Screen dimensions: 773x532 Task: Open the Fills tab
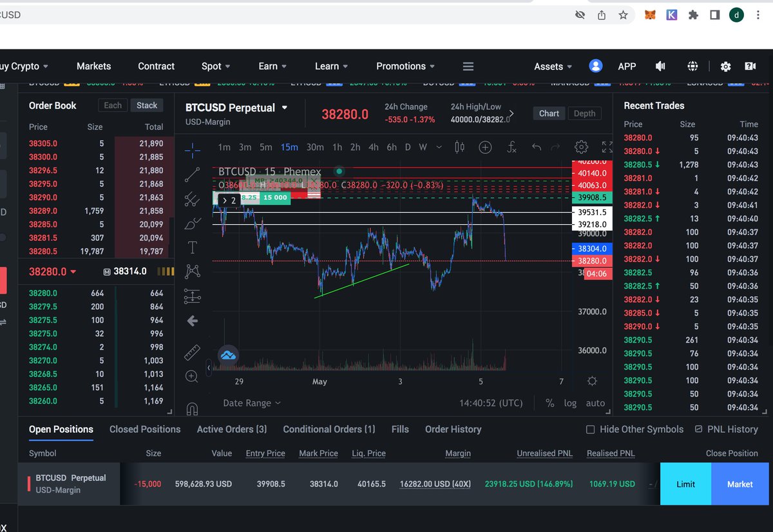click(400, 429)
